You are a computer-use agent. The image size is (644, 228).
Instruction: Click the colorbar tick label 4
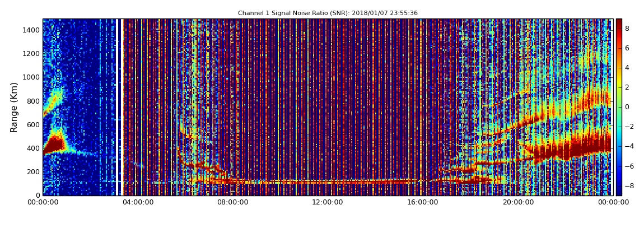627,68
